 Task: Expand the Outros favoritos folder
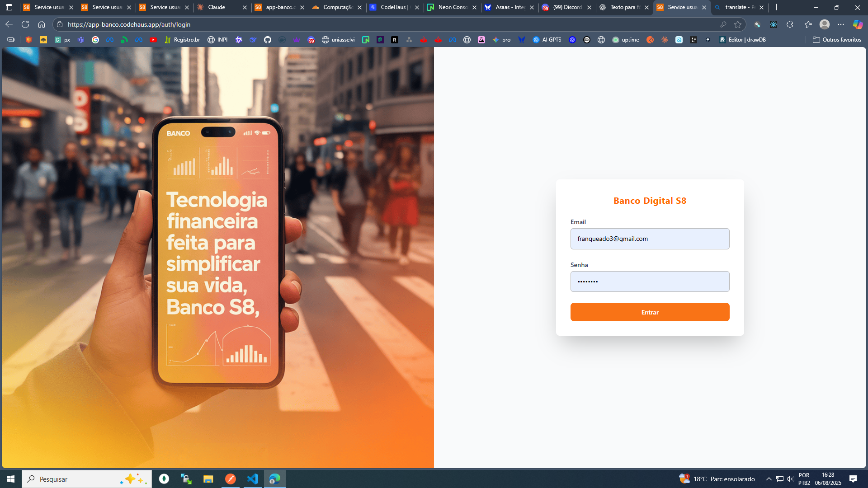(837, 40)
